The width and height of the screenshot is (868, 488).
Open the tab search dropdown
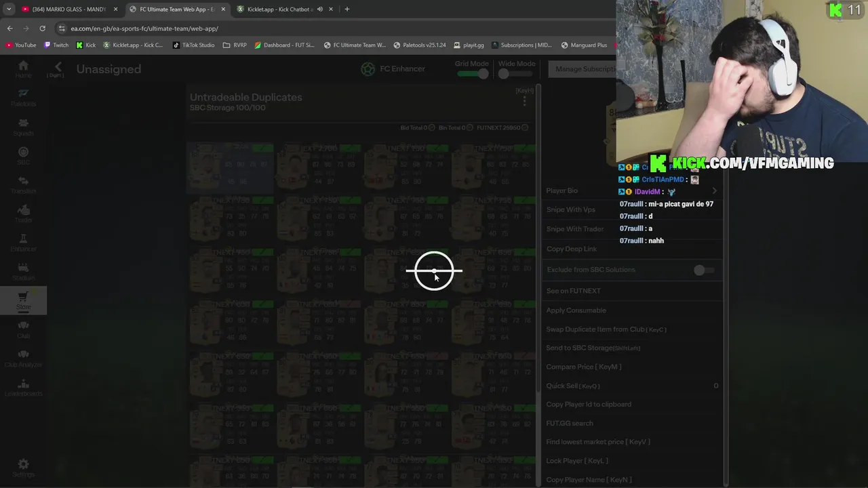click(9, 9)
